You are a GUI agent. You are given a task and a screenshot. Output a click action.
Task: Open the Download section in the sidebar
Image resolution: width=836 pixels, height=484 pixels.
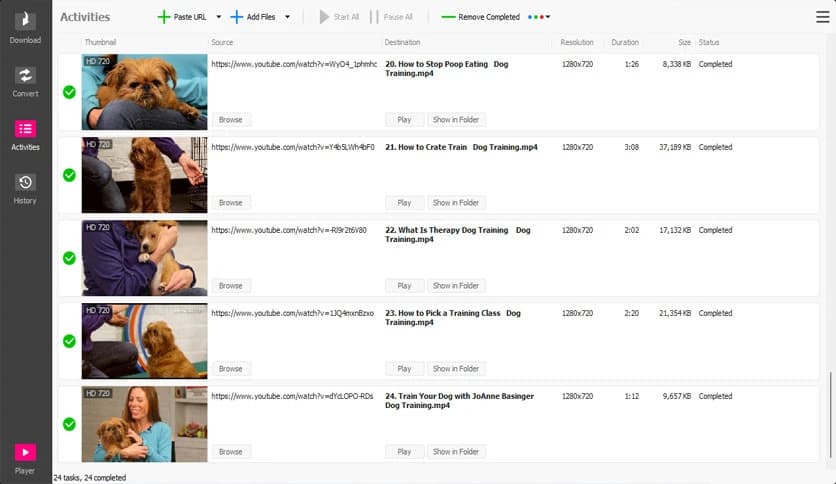25,27
